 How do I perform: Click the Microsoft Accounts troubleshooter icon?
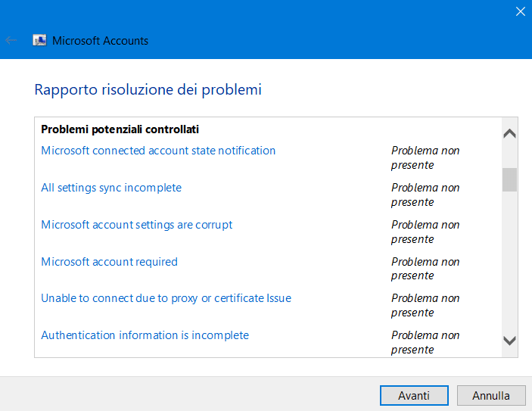[x=39, y=41]
